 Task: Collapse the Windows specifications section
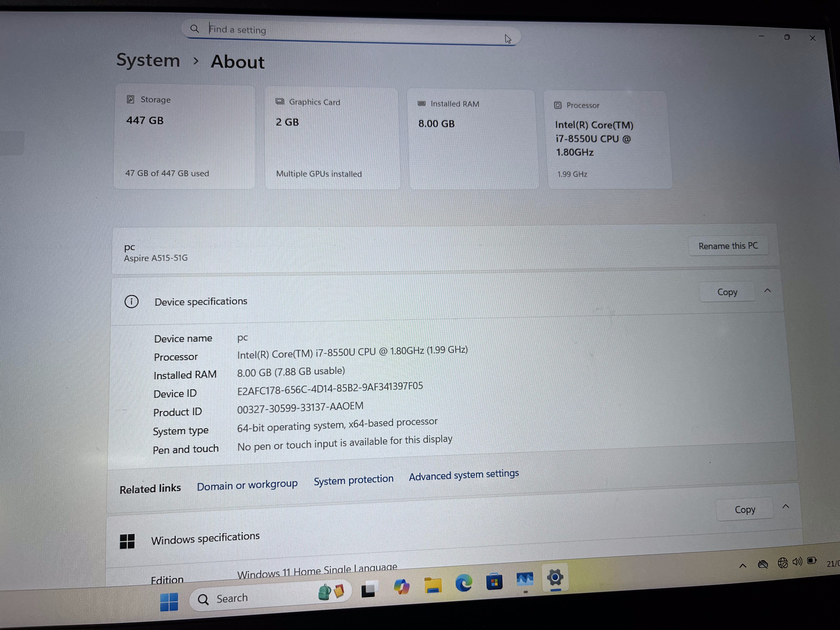click(x=786, y=506)
